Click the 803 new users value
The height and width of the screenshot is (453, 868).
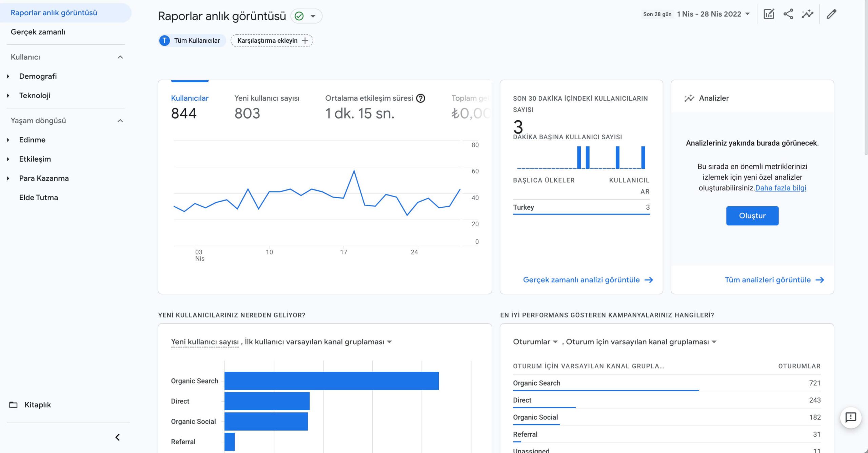[x=247, y=114]
